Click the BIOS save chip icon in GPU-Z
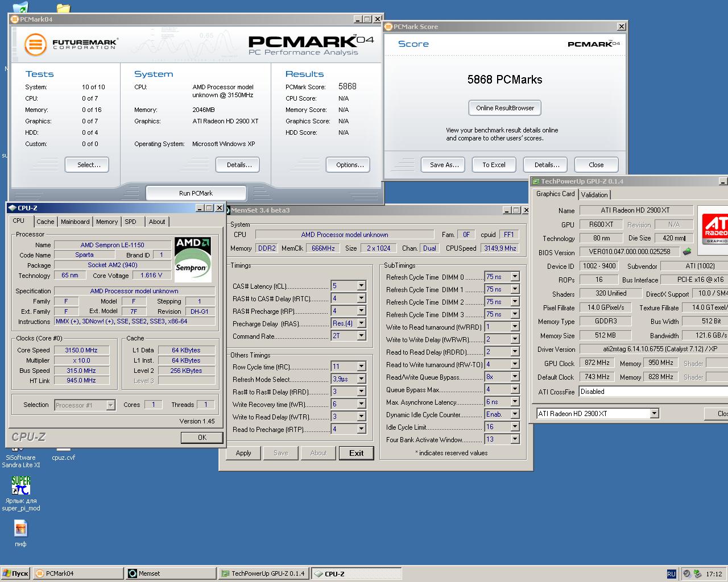Viewport: 728px width, 582px height. click(687, 251)
